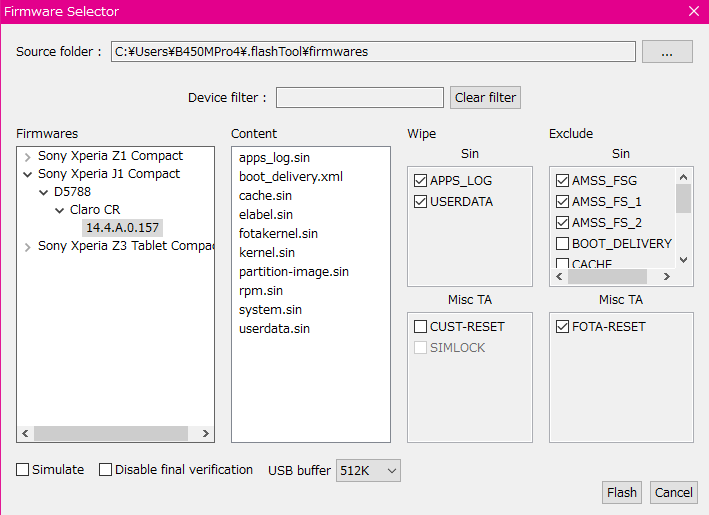This screenshot has width=709, height=515.
Task: Uncheck AMSS_FS_1 exclude checkbox
Action: [562, 201]
